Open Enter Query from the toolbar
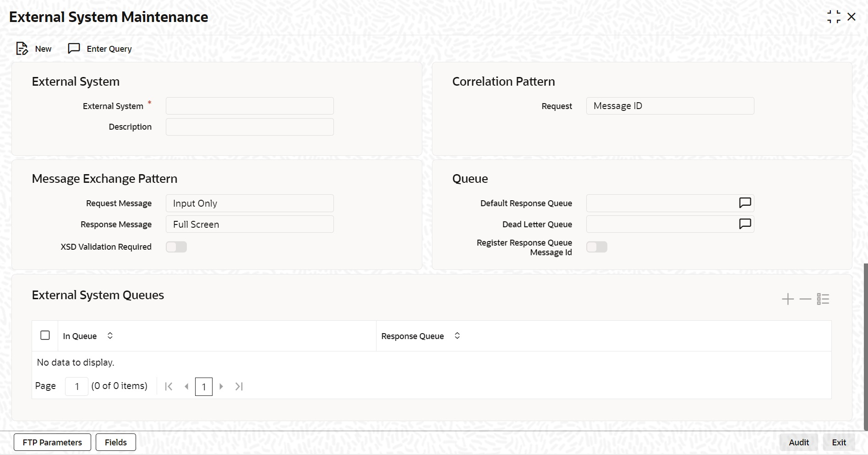The width and height of the screenshot is (868, 455). tap(100, 49)
